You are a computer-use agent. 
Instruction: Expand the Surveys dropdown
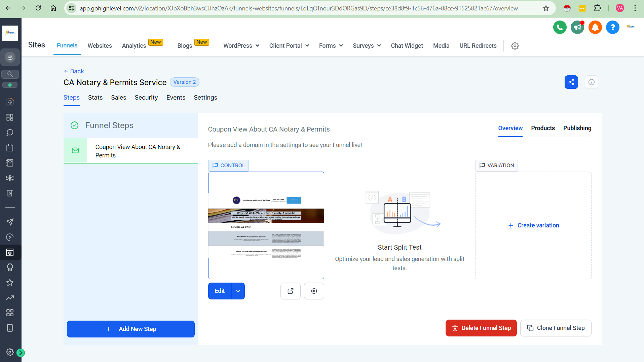point(367,46)
